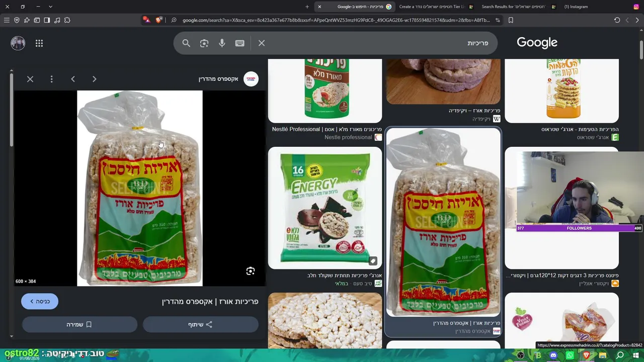The height and width of the screenshot is (362, 644).
Task: Click the large rice cakes preview image
Action: [140, 189]
